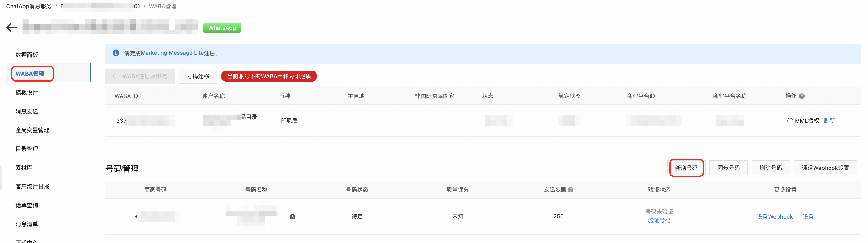Click the 新增号码 button
Image resolution: width=868 pixels, height=243 pixels.
coord(686,168)
